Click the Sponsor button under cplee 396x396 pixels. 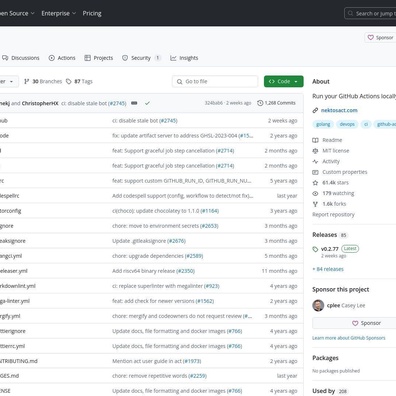point(366,323)
